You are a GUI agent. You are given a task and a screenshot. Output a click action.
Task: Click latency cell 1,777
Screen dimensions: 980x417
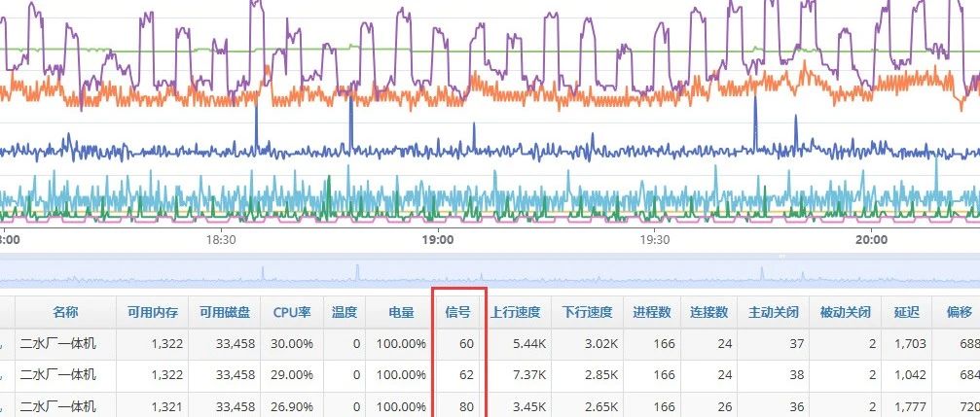coord(911,407)
